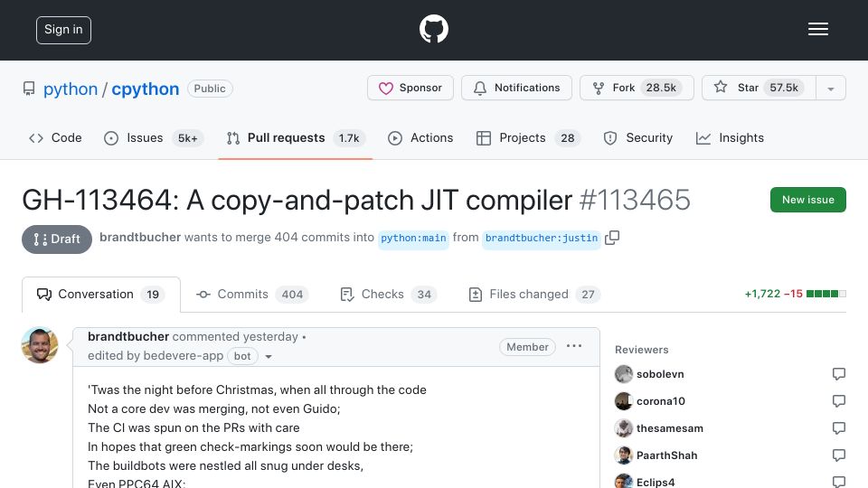Open reviewer sobolevn profile
Image resolution: width=868 pixels, height=488 pixels.
coord(660,374)
